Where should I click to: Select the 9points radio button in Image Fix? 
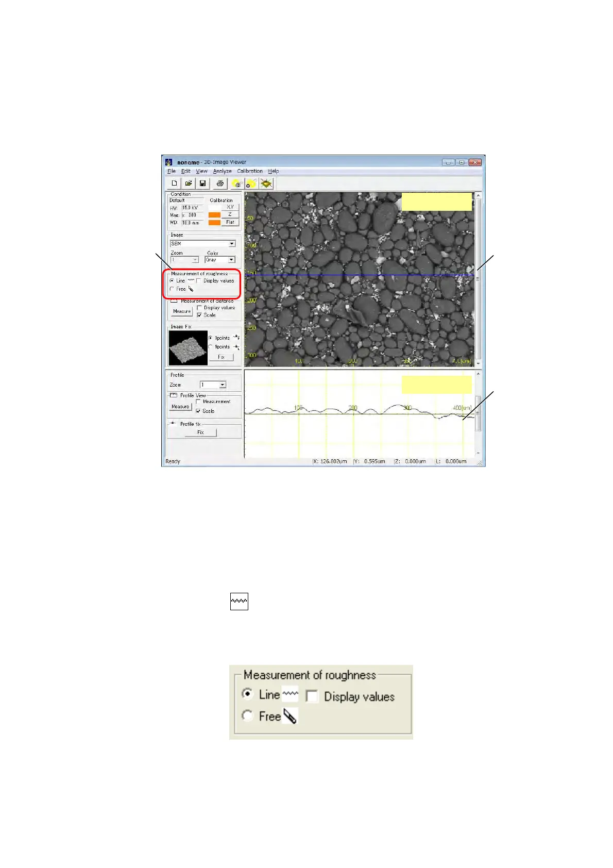[211, 347]
